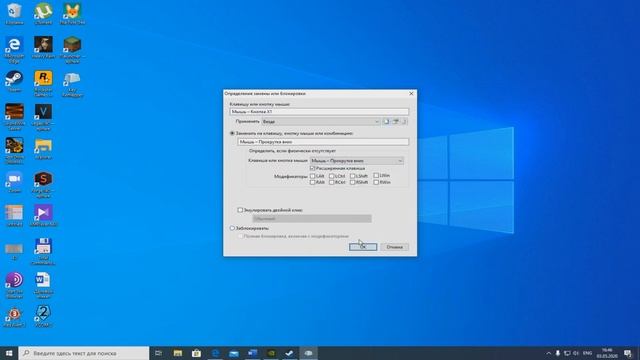The height and width of the screenshot is (360, 640).
Task: Toggle the extended key checkbox
Action: [x=313, y=168]
